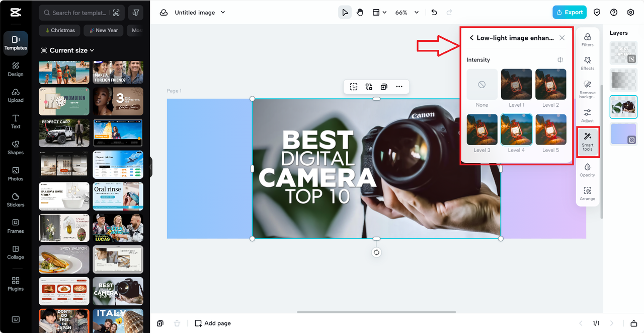Open the layout view dropdown
Viewport: 644px width, 333px height.
[379, 13]
